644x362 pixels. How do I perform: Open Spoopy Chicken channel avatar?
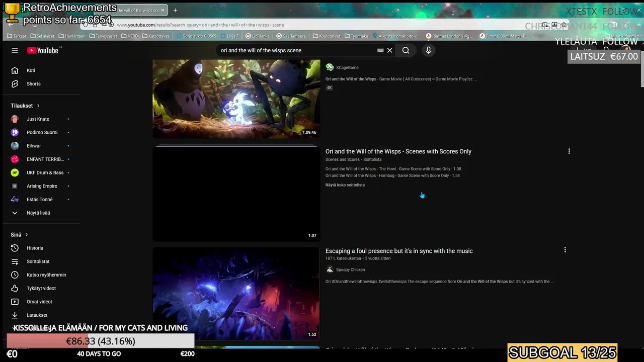330,269
